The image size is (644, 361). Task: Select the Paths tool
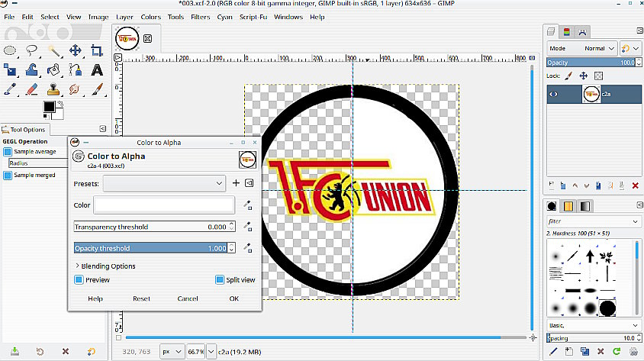[76, 69]
